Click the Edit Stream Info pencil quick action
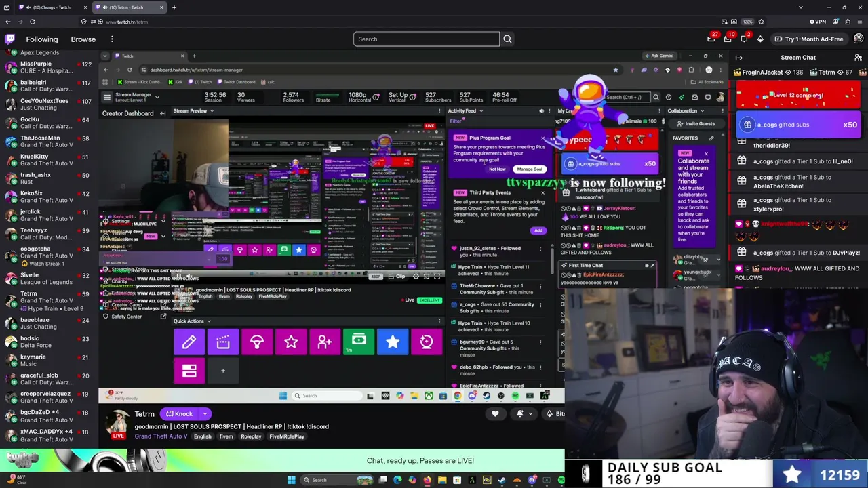868x488 pixels. (189, 342)
